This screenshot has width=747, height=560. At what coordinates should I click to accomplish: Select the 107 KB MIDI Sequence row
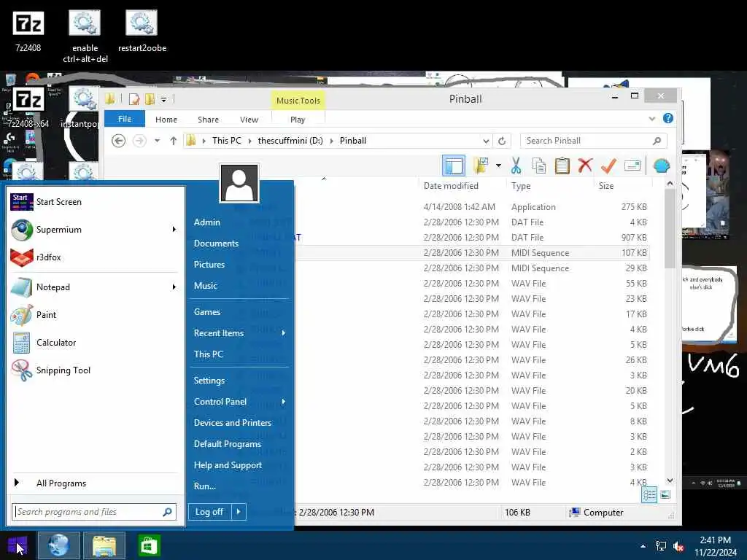[472, 253]
